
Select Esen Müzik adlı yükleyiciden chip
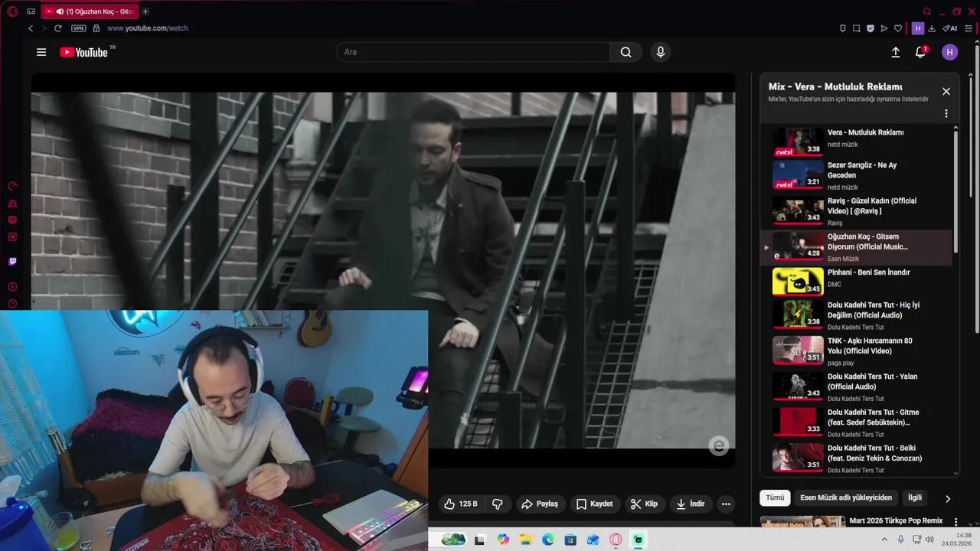click(x=846, y=497)
